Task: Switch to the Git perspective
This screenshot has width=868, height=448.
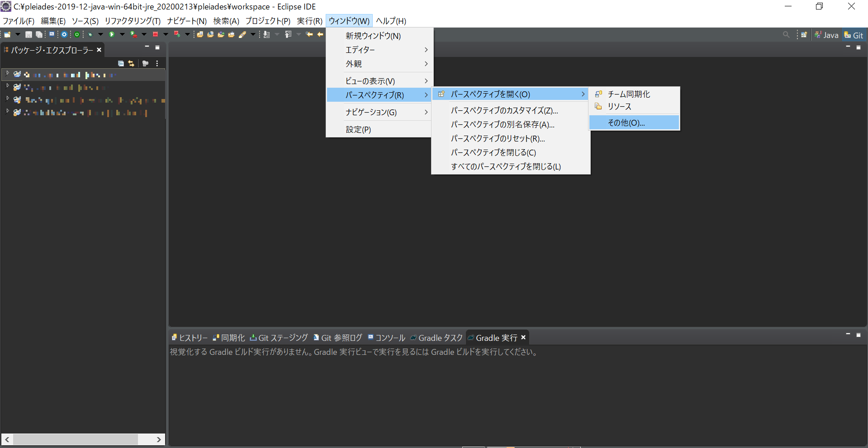Action: point(854,35)
